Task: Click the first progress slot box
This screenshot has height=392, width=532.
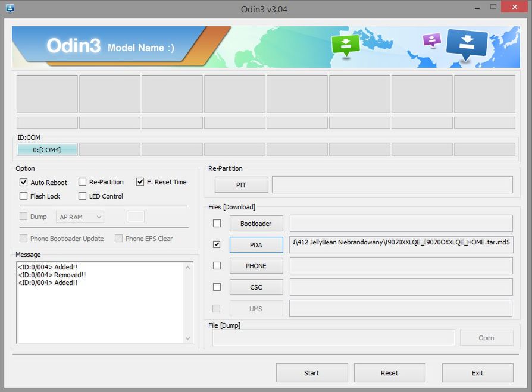Action: click(x=47, y=94)
